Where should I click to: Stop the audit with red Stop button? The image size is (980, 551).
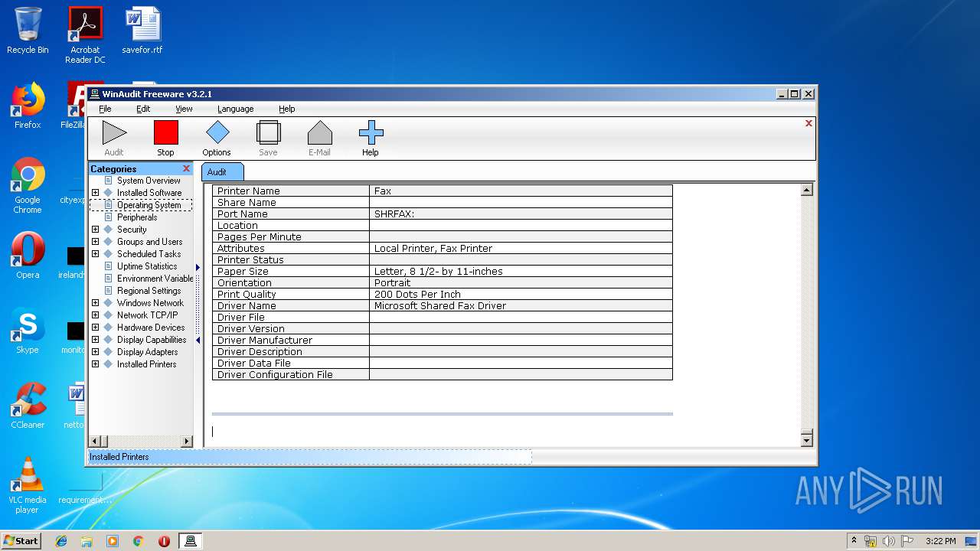tap(165, 133)
